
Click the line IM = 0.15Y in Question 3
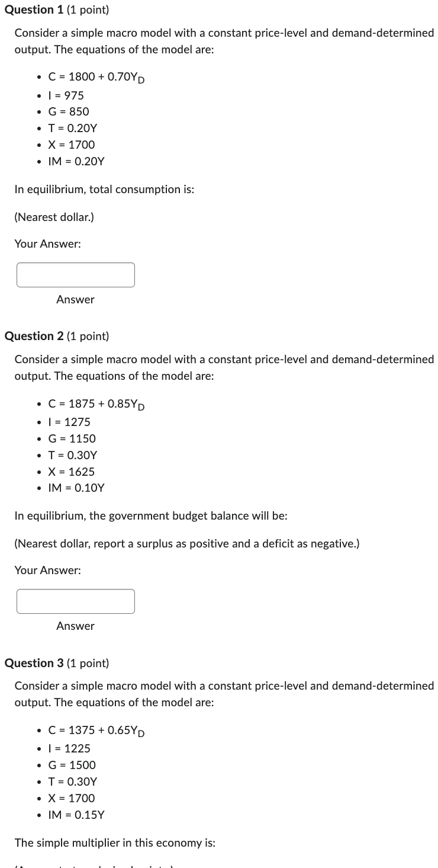point(76,815)
